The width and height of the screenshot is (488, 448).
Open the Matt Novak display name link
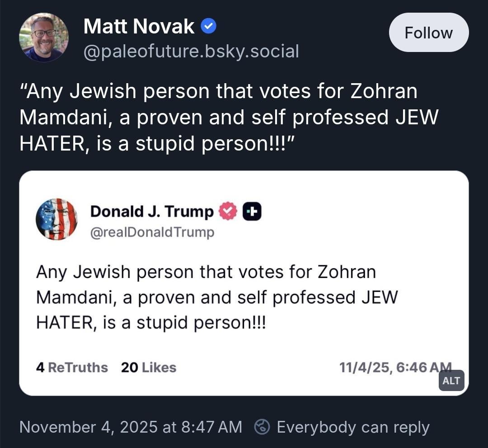(139, 27)
